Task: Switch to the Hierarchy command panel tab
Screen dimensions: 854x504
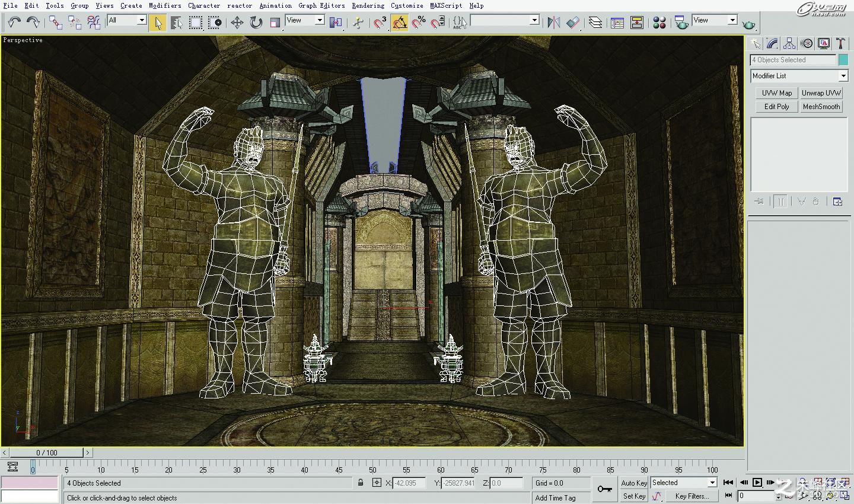Action: tap(789, 43)
